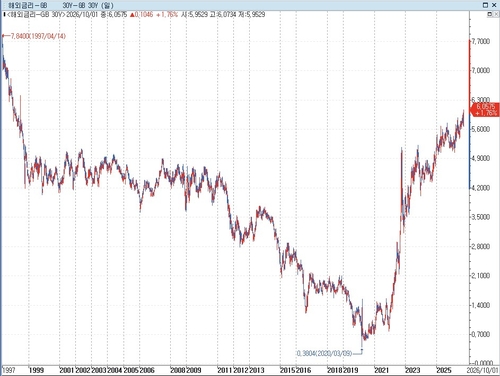500x376 pixels.
Task: Click the 2006 label on time axis
Action: point(147,370)
